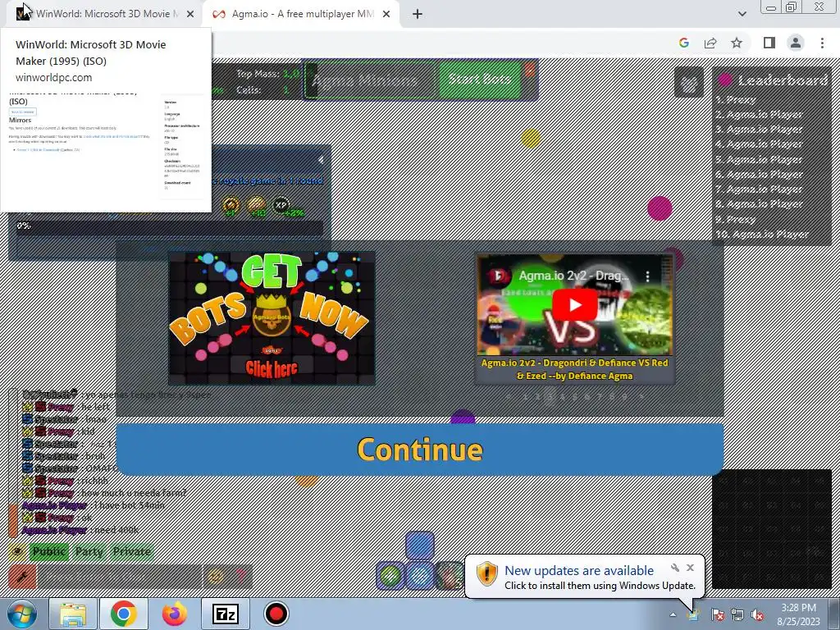This screenshot has width=840, height=630.
Task: Toggle chat visibility eye icon
Action: [x=17, y=551]
